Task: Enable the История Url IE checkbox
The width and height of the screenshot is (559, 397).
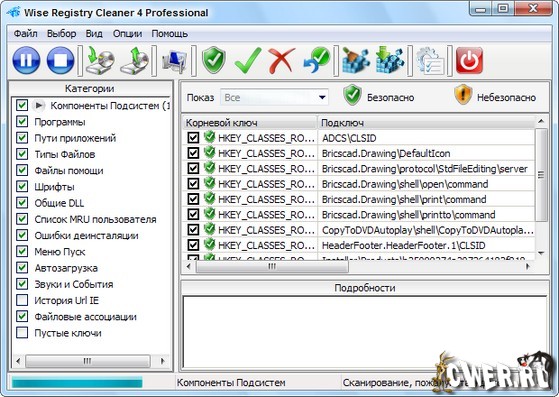Action: tap(22, 300)
